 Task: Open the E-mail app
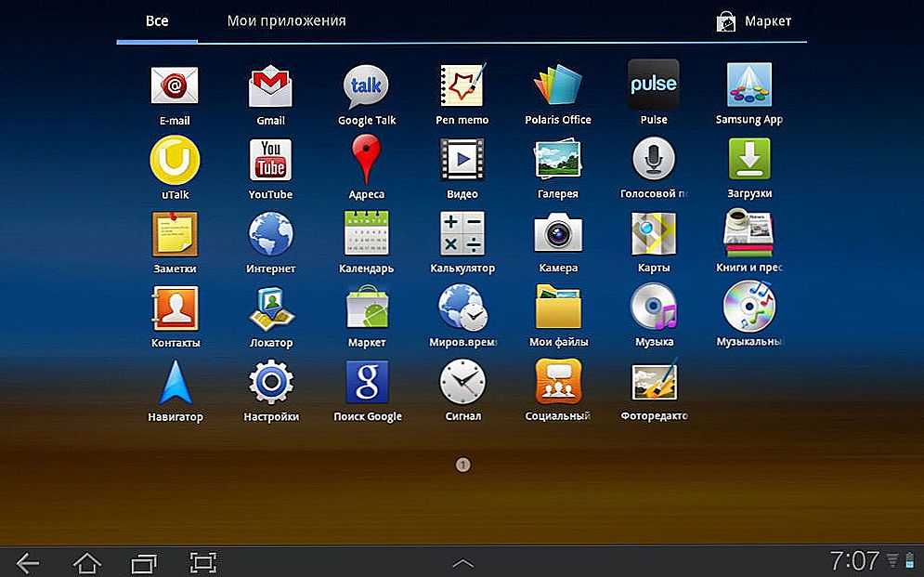(x=175, y=86)
